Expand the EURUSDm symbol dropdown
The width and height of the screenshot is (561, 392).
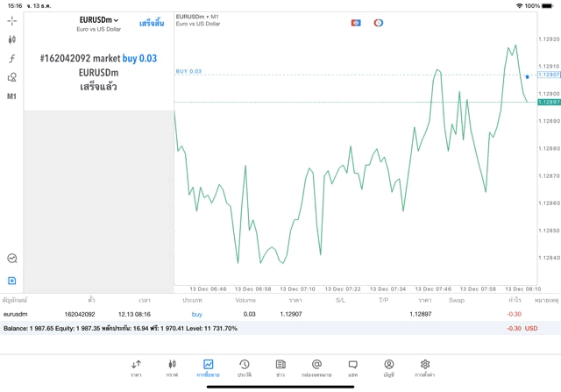(98, 19)
